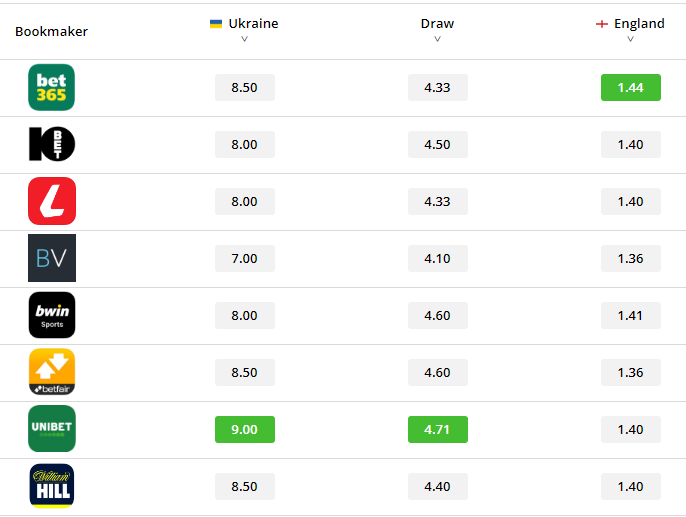Viewport: 686px width, 517px height.
Task: Select the William Hill logo
Action: point(52,486)
